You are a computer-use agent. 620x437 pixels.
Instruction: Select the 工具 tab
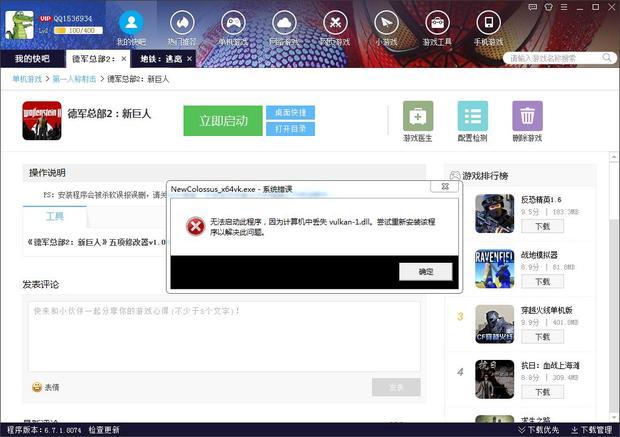click(54, 217)
